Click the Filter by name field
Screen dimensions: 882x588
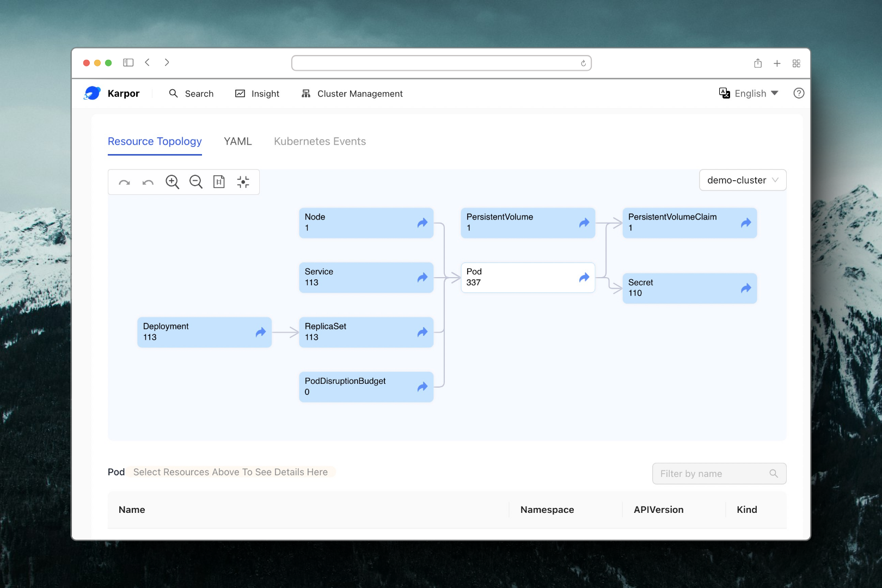712,474
